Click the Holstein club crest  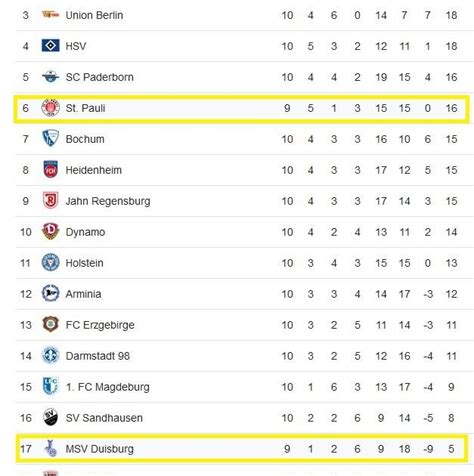50,262
